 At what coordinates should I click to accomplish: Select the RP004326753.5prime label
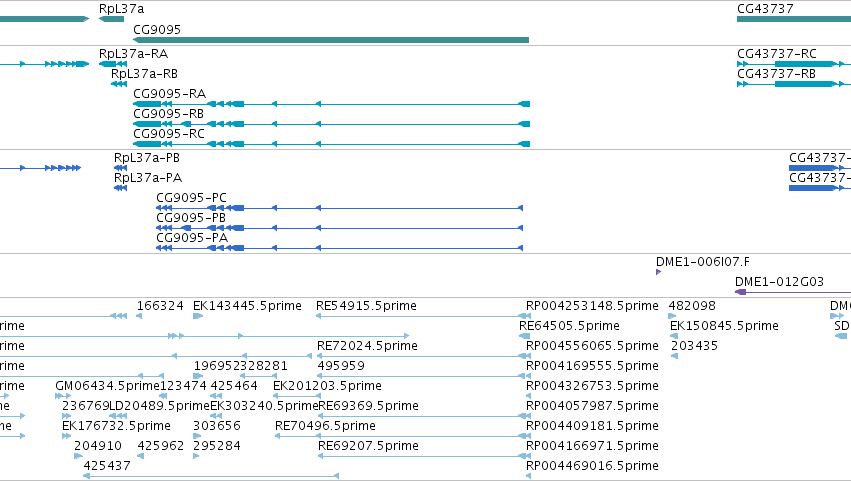click(x=592, y=386)
